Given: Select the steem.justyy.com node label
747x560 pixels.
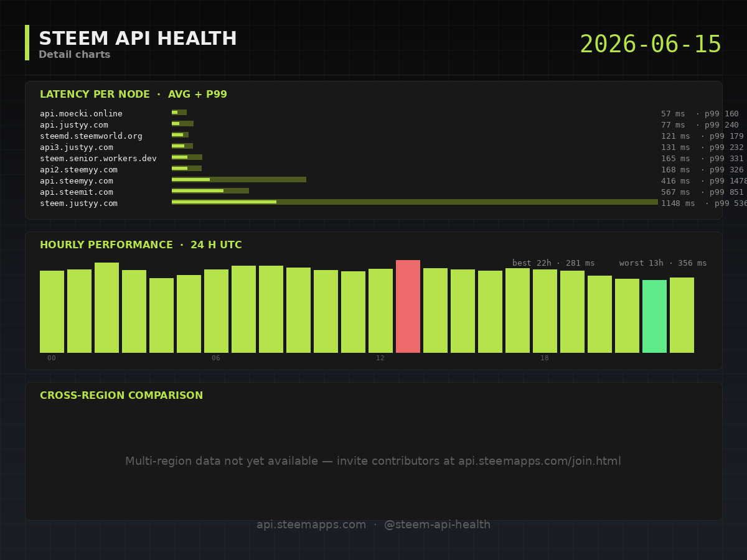Looking at the screenshot, I should point(78,203).
